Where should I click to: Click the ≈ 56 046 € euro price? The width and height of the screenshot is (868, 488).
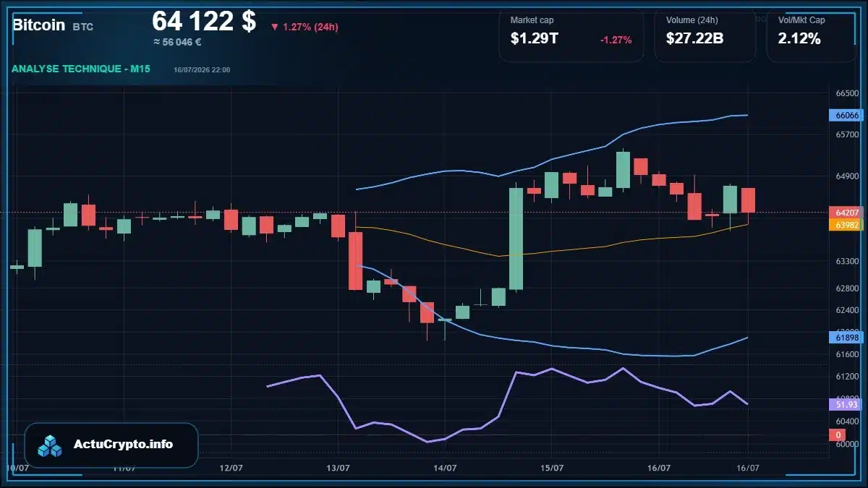(x=177, y=42)
